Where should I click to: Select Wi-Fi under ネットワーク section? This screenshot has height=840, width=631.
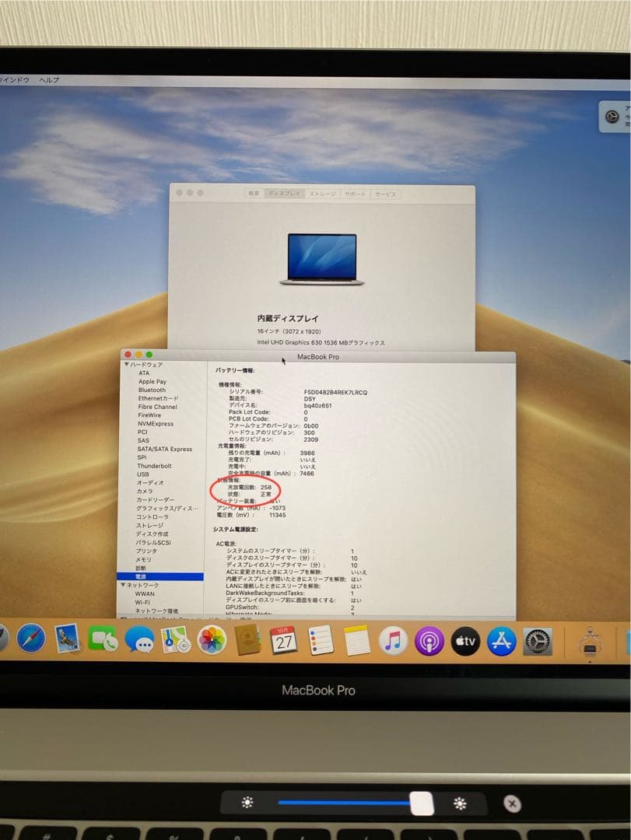[x=143, y=602]
